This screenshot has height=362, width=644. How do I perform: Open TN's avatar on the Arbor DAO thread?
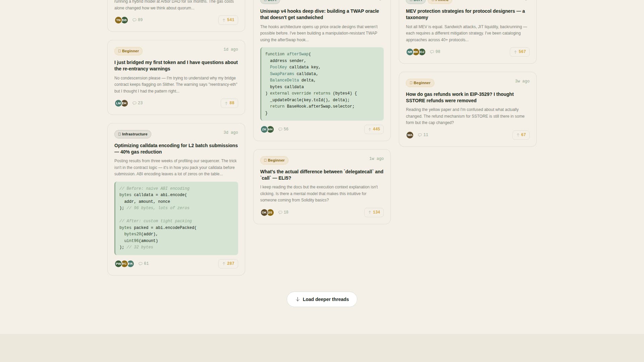(x=118, y=20)
